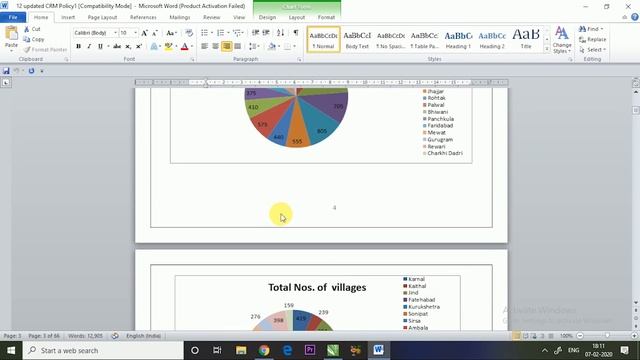Screen dimensions: 640x360
Task: Activate the Format Painter
Action: tap(45, 49)
